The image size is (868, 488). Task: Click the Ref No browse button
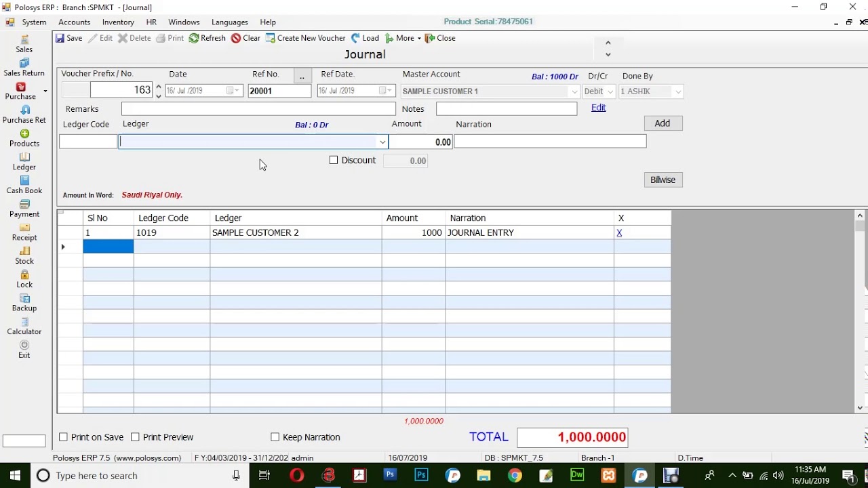pyautogui.click(x=302, y=76)
